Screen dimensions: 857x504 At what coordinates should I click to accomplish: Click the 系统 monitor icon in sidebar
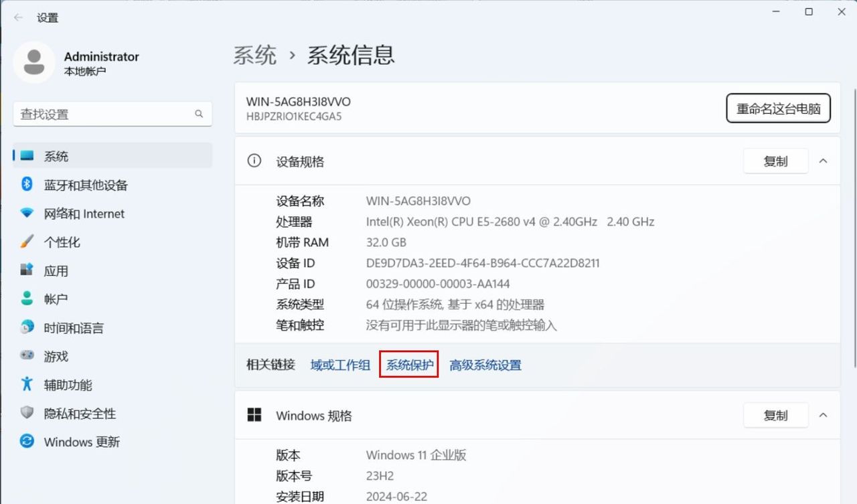tap(27, 156)
